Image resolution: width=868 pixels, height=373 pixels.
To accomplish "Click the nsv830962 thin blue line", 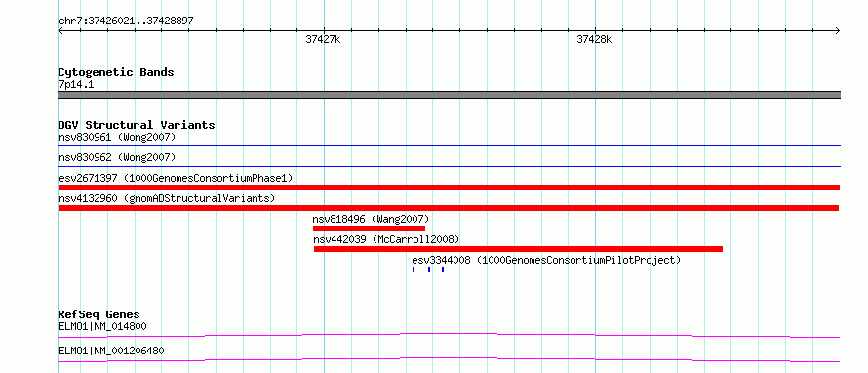I will coord(450,166).
